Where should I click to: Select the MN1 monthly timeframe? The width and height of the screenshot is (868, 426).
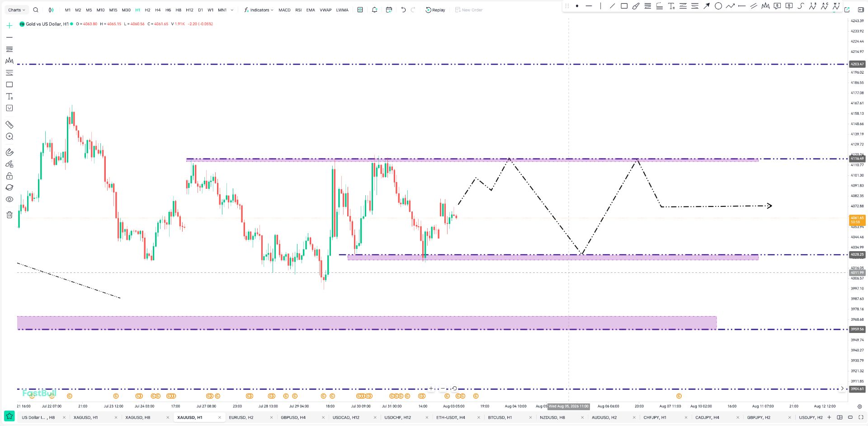(x=222, y=10)
